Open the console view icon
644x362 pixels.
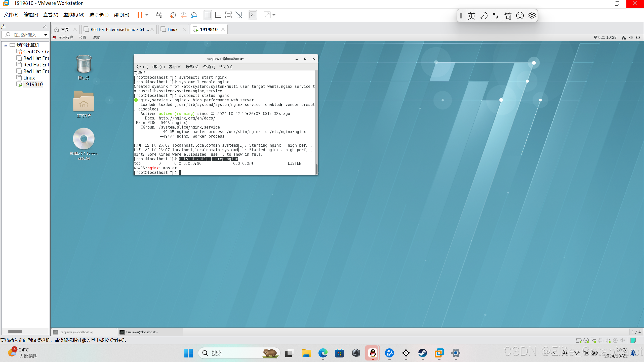[253, 15]
